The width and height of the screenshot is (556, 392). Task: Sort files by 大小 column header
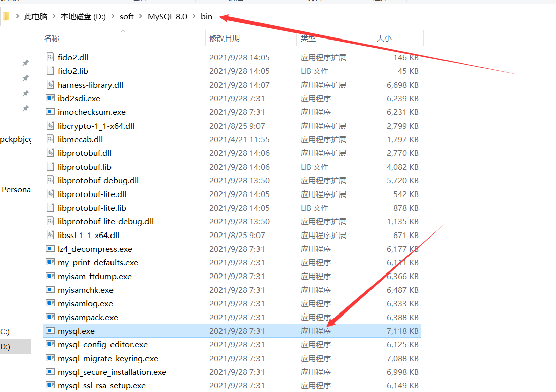384,38
